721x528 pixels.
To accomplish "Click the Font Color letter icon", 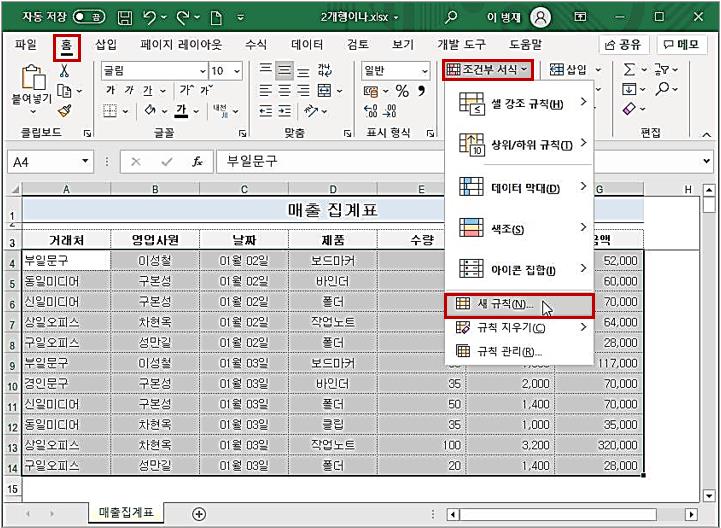I will (x=182, y=111).
